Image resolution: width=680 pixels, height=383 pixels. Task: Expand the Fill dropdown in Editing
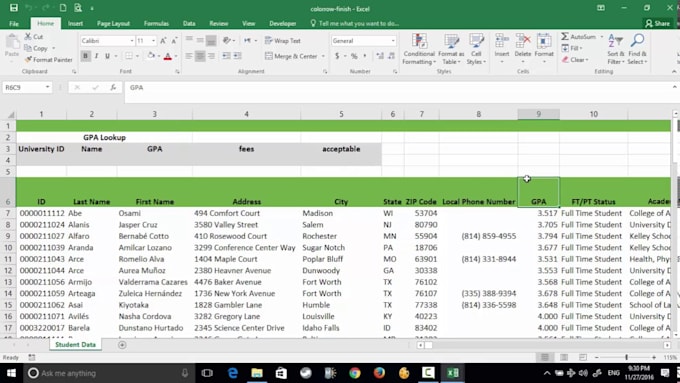pyautogui.click(x=581, y=48)
